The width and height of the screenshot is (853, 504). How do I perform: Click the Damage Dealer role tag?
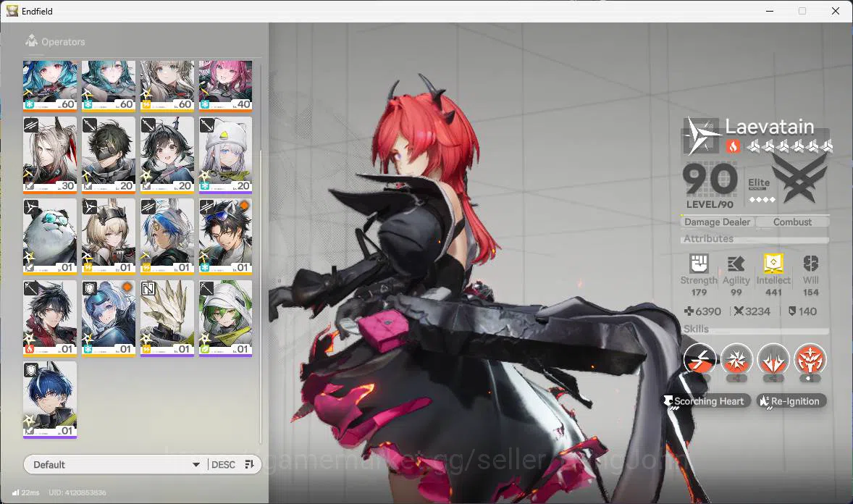717,222
